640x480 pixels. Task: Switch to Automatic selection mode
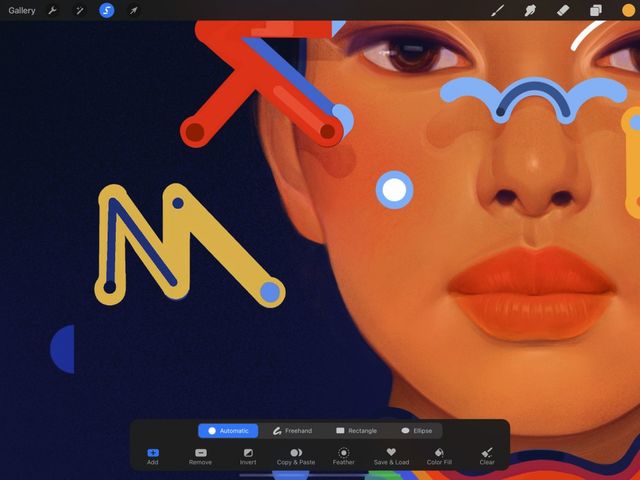(228, 431)
